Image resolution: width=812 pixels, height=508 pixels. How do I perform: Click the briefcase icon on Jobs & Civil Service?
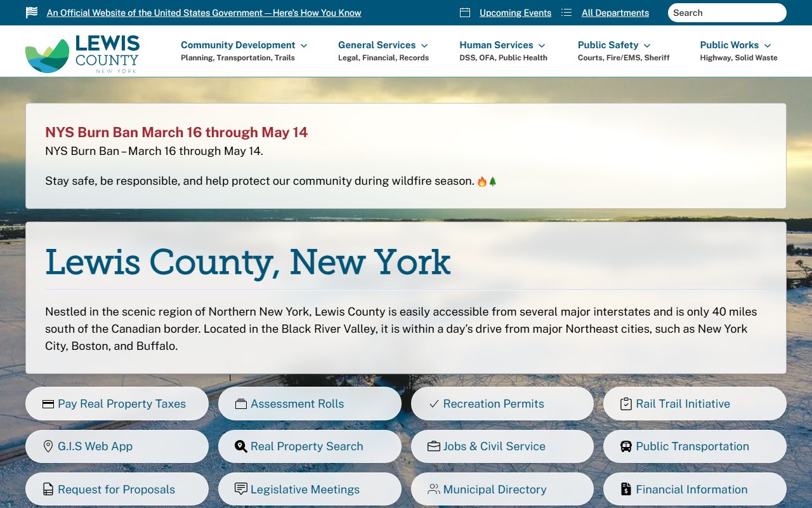coord(434,446)
